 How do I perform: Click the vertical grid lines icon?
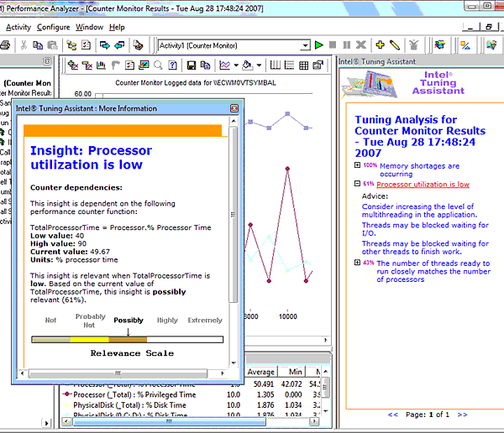pyautogui.click(x=276, y=65)
